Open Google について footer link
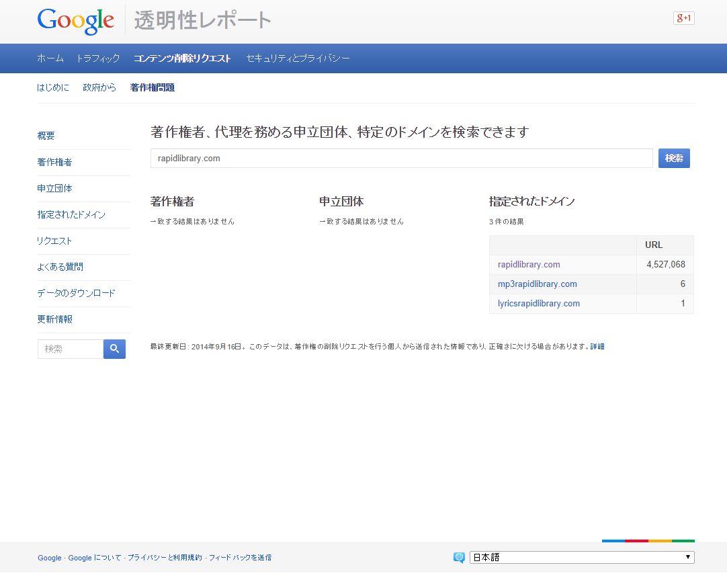 [95, 558]
